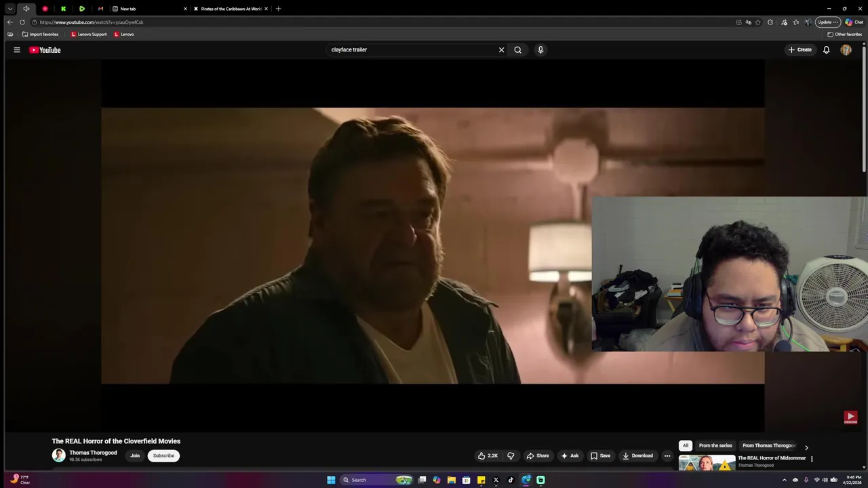
Task: Click the taskbar Search box
Action: click(x=377, y=480)
